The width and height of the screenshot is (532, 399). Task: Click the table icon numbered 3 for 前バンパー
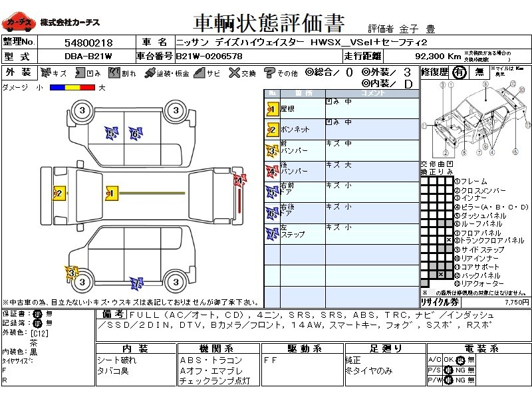(x=272, y=151)
